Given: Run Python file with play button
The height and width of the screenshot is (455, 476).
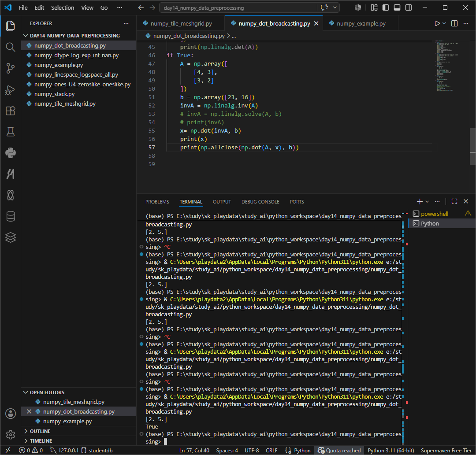Looking at the screenshot, I should point(437,23).
